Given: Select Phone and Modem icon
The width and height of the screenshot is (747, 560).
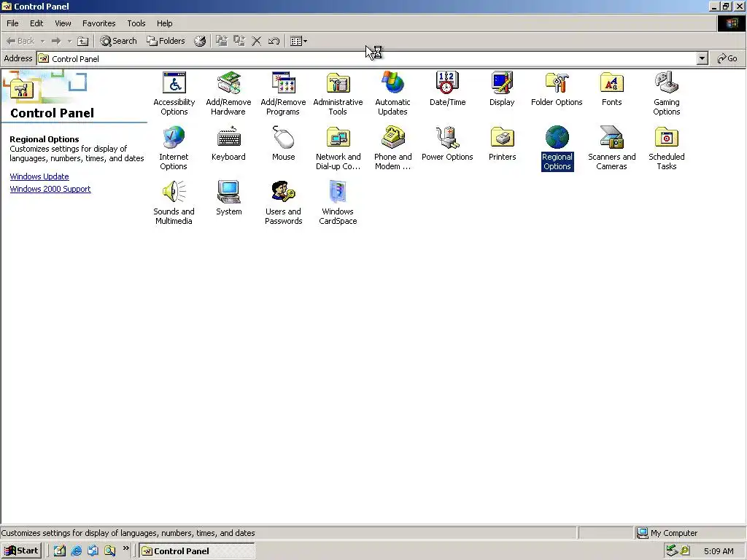Looking at the screenshot, I should click(392, 148).
